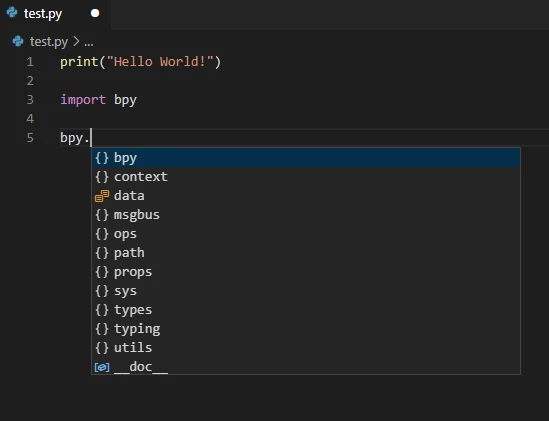This screenshot has width=549, height=421.
Task: Place cursor in the print Hello World line
Action: 140,62
